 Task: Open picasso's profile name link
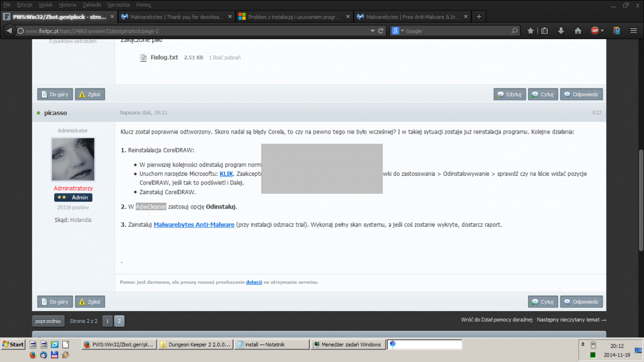[56, 113]
